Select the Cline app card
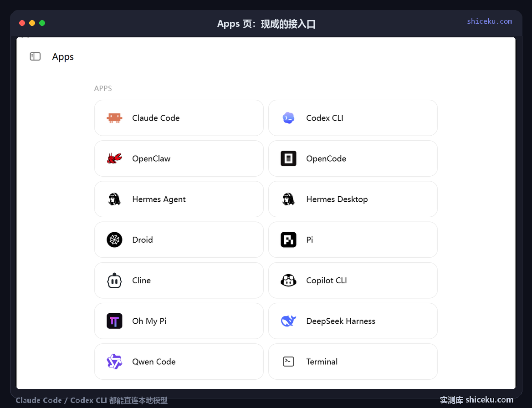 [x=179, y=280]
